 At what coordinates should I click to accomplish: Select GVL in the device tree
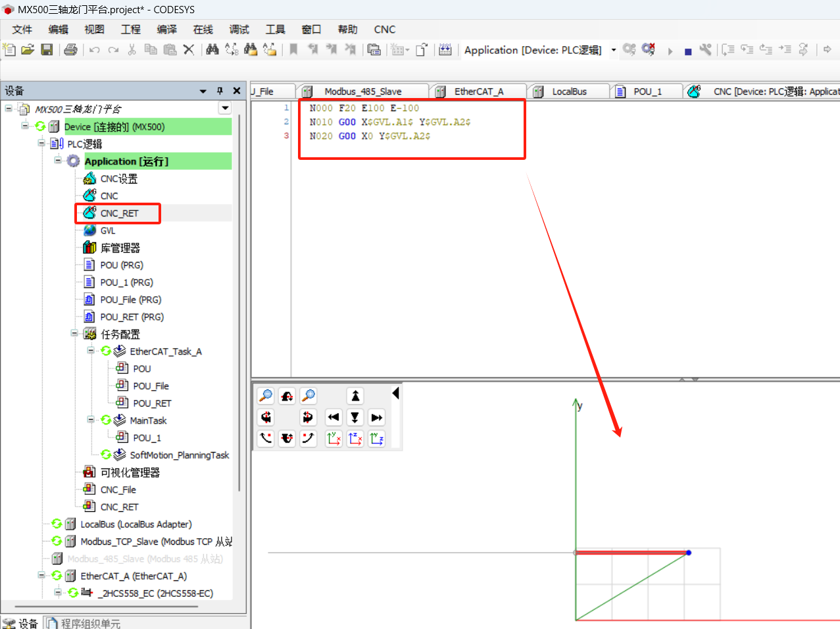108,231
